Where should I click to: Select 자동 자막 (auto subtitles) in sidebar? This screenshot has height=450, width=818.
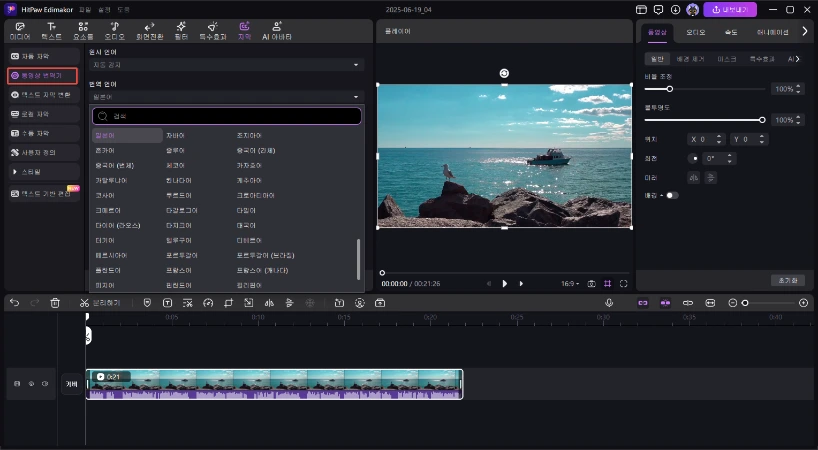(x=43, y=56)
